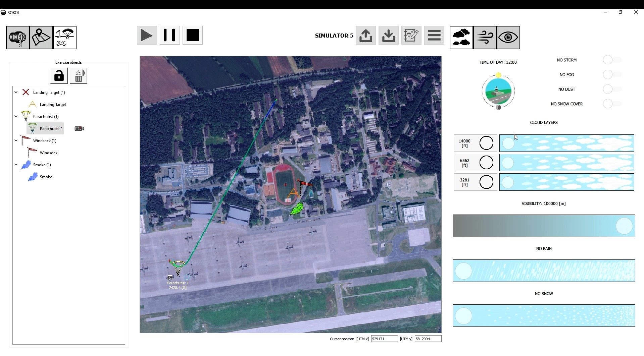Open the map selection tool

tap(41, 37)
